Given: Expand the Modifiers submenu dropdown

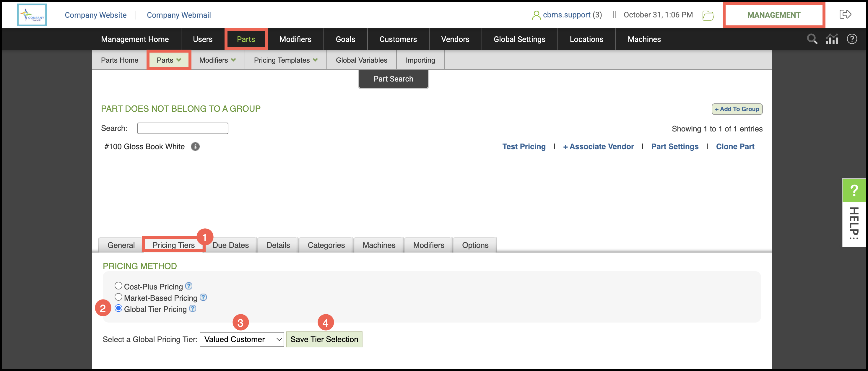Looking at the screenshot, I should 217,60.
